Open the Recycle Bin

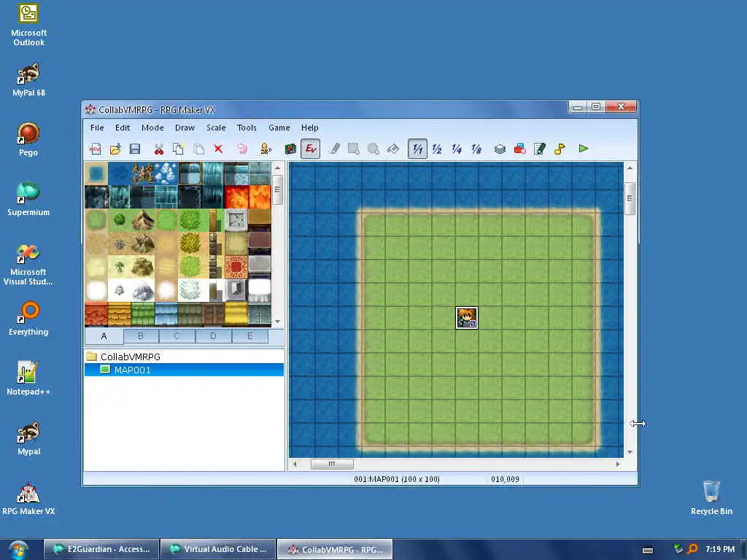click(711, 497)
